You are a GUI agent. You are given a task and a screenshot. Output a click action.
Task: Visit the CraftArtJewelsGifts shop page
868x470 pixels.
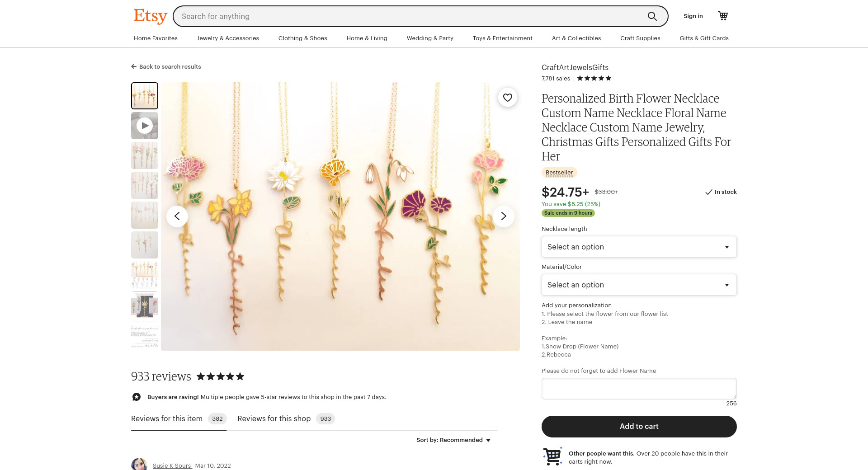[x=575, y=67]
